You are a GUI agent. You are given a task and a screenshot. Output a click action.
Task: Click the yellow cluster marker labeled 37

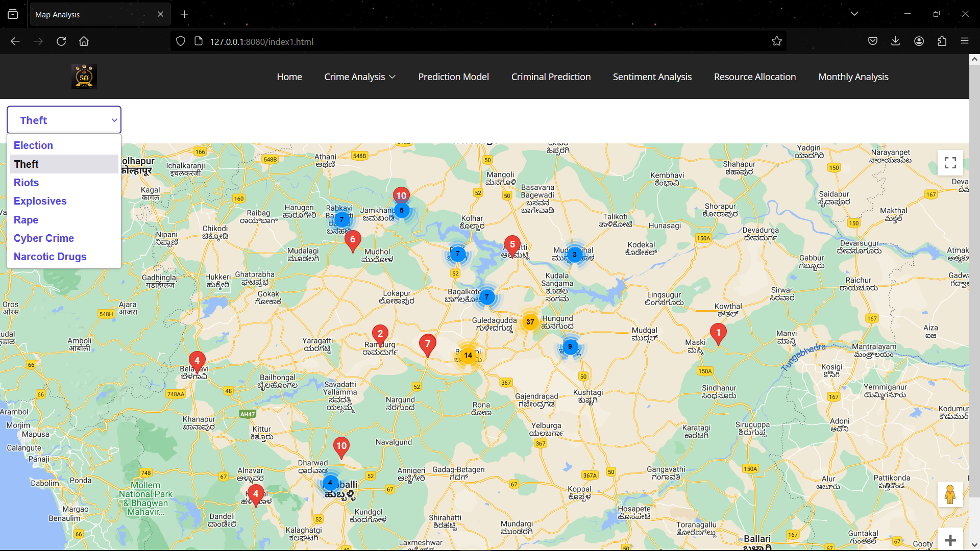click(530, 322)
